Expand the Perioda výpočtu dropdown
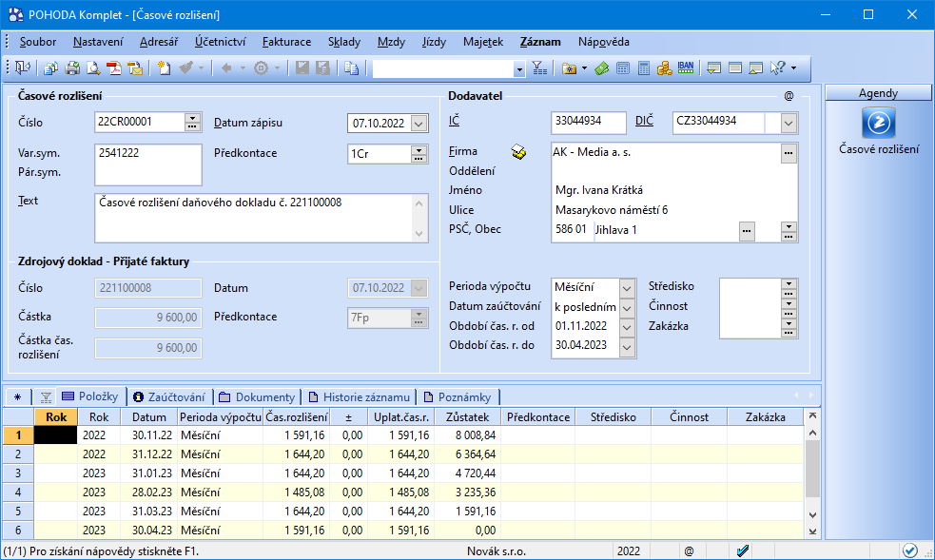Screen dimensions: 935x560 [x=627, y=288]
